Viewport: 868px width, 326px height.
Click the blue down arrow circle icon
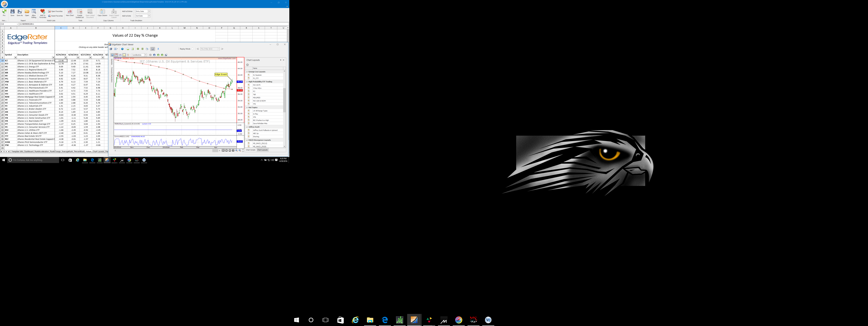pos(154,55)
